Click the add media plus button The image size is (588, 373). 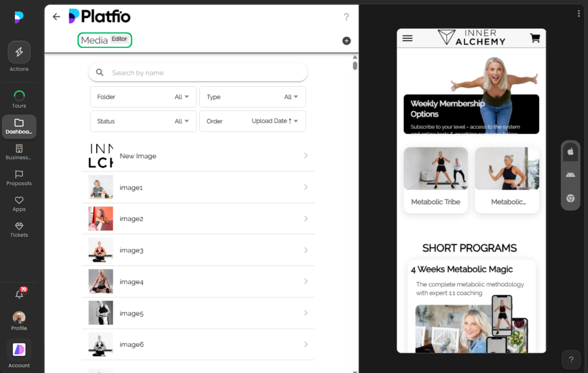click(x=346, y=41)
